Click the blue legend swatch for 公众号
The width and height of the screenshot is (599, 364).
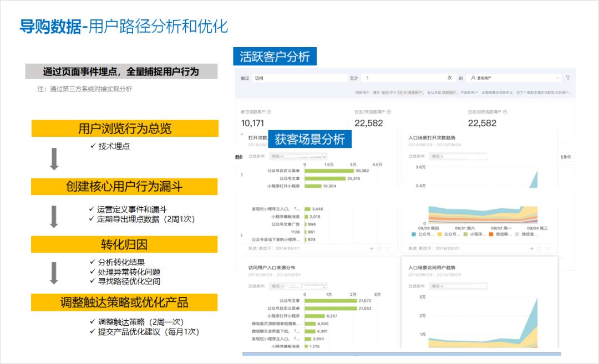point(414,234)
